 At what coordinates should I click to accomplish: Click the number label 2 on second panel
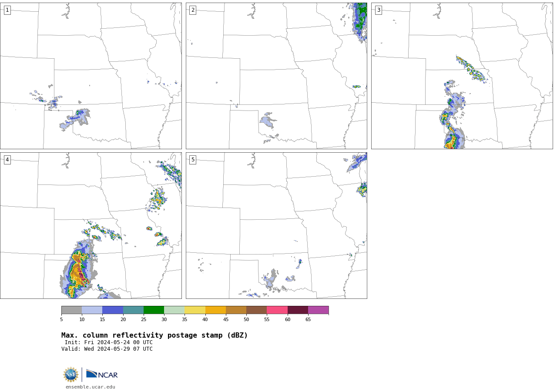(x=193, y=10)
